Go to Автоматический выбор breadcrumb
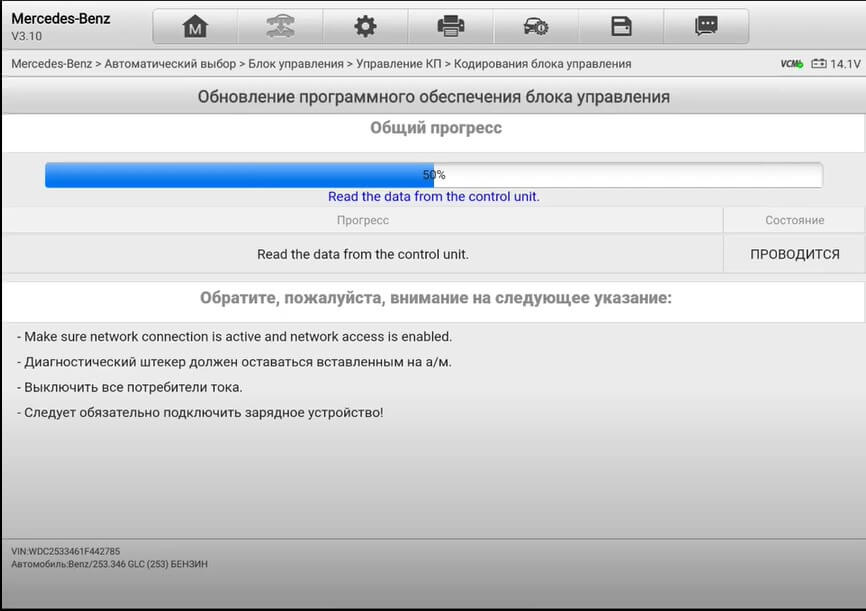Viewport: 866px width, 611px height. click(170, 64)
